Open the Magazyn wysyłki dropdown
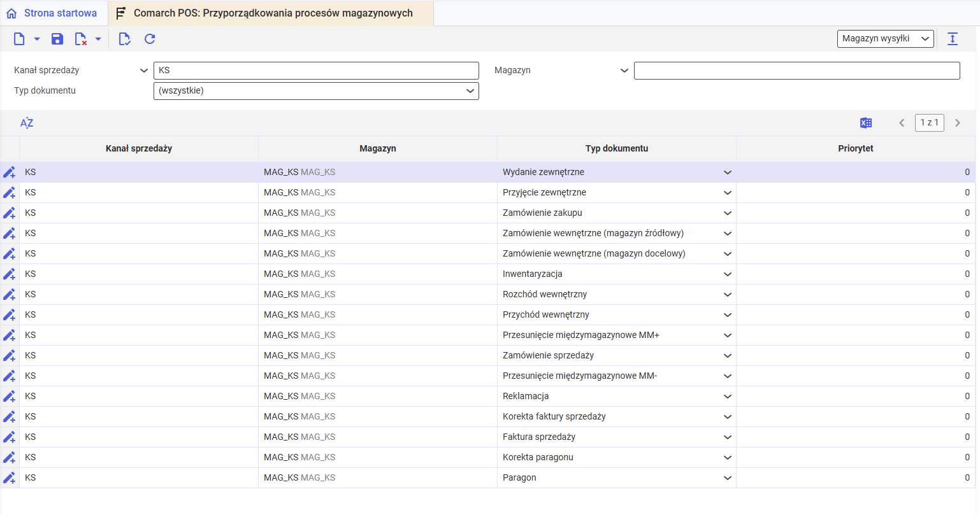This screenshot has width=980, height=515. [x=885, y=39]
